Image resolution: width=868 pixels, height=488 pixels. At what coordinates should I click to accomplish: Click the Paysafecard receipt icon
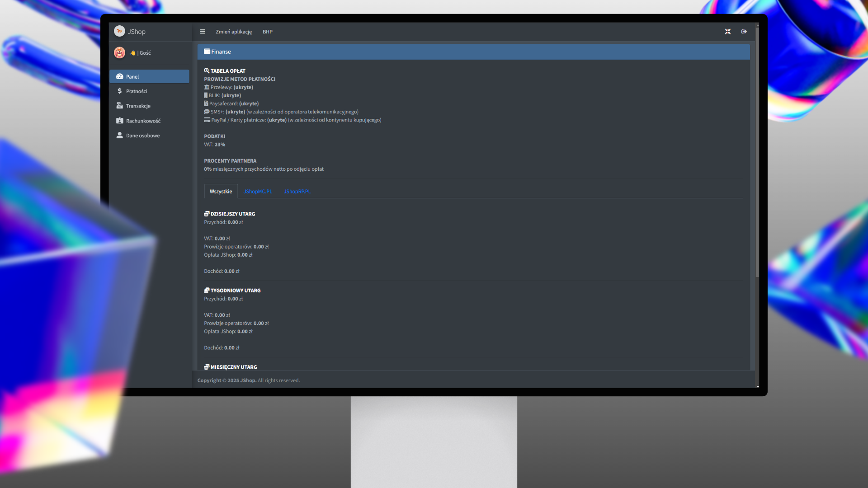coord(206,103)
